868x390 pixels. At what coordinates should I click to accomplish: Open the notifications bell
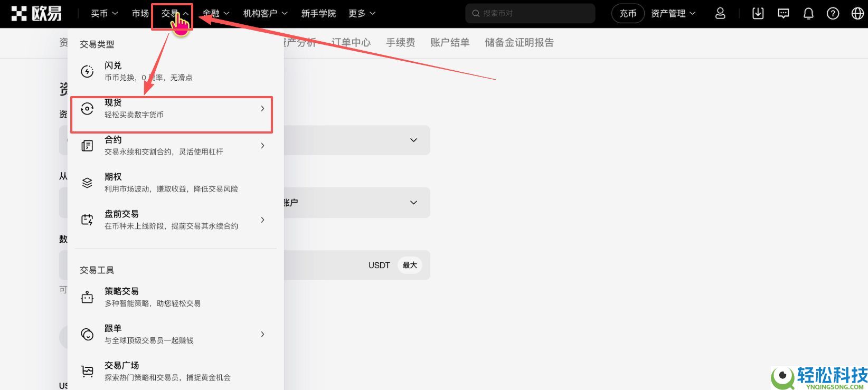click(808, 13)
